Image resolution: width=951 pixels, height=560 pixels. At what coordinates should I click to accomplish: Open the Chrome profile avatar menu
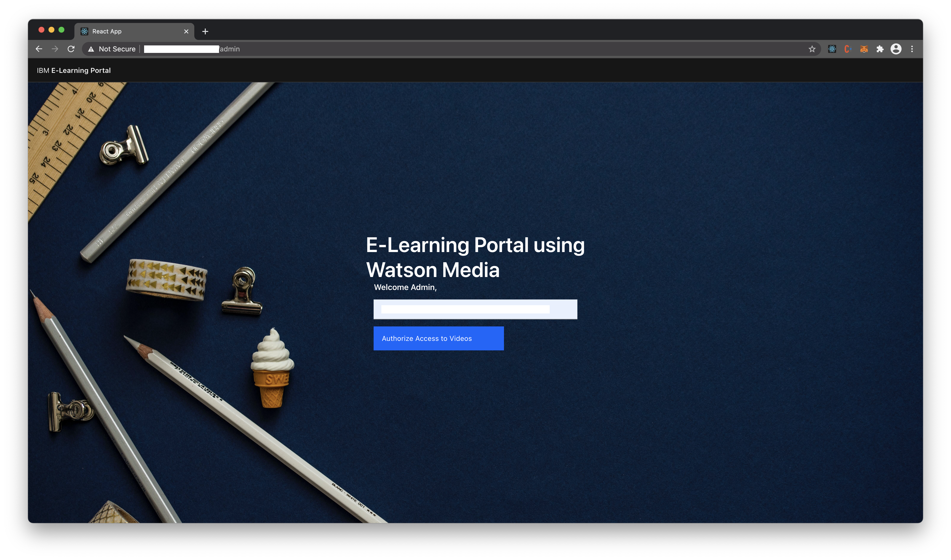[x=896, y=49]
